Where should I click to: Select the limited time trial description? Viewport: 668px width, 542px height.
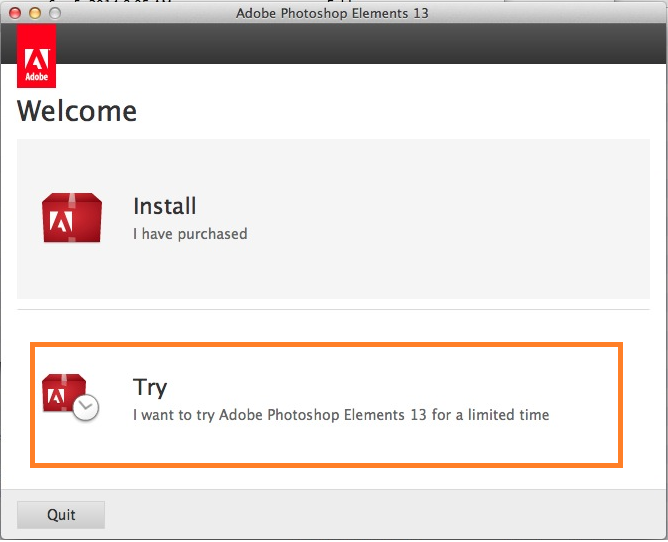coord(341,414)
